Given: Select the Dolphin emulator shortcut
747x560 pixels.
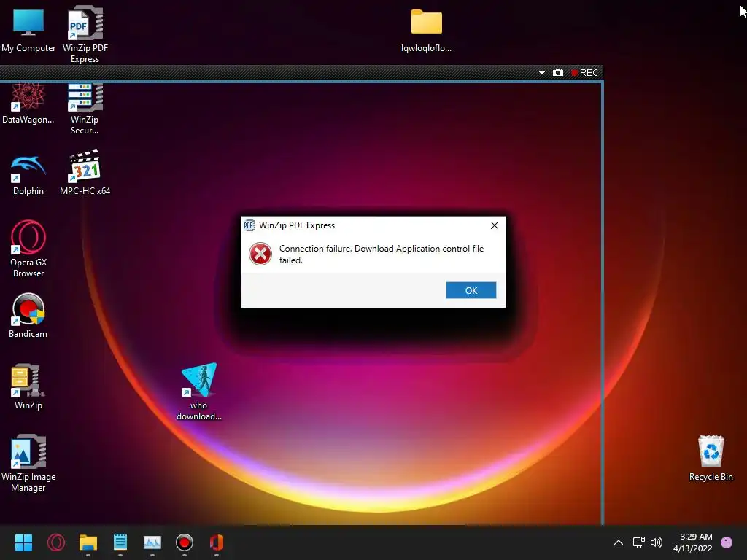Looking at the screenshot, I should click(28, 175).
